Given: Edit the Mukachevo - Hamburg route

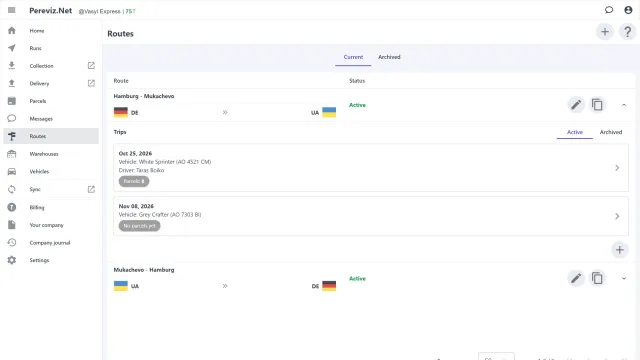Looking at the screenshot, I should coord(576,278).
